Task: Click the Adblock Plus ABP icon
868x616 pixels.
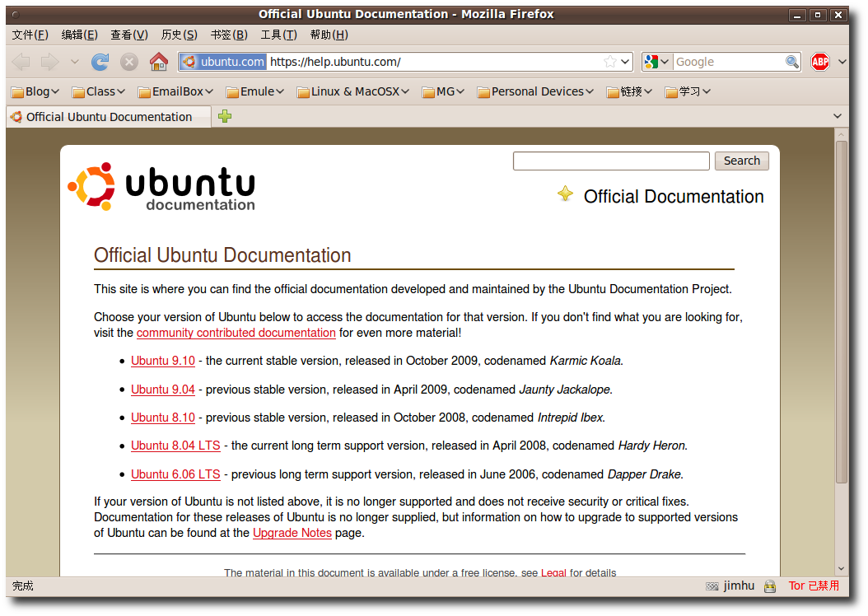Action: click(820, 62)
